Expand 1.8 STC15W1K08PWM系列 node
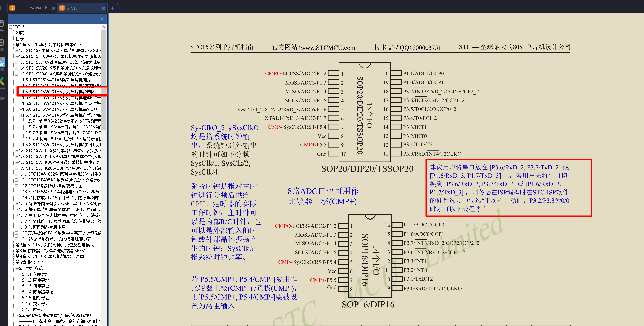This screenshot has width=644, height=326. coord(17,162)
